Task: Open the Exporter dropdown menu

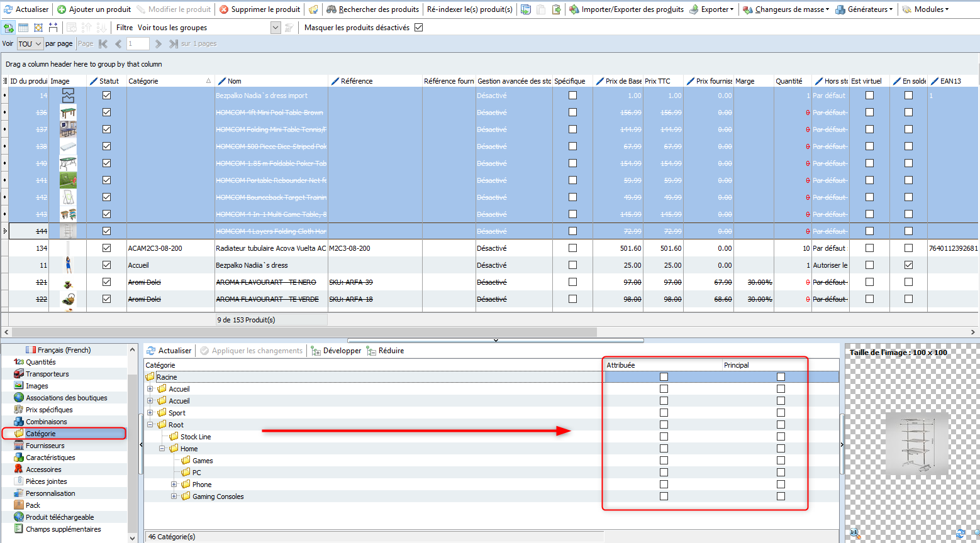Action: 711,9
